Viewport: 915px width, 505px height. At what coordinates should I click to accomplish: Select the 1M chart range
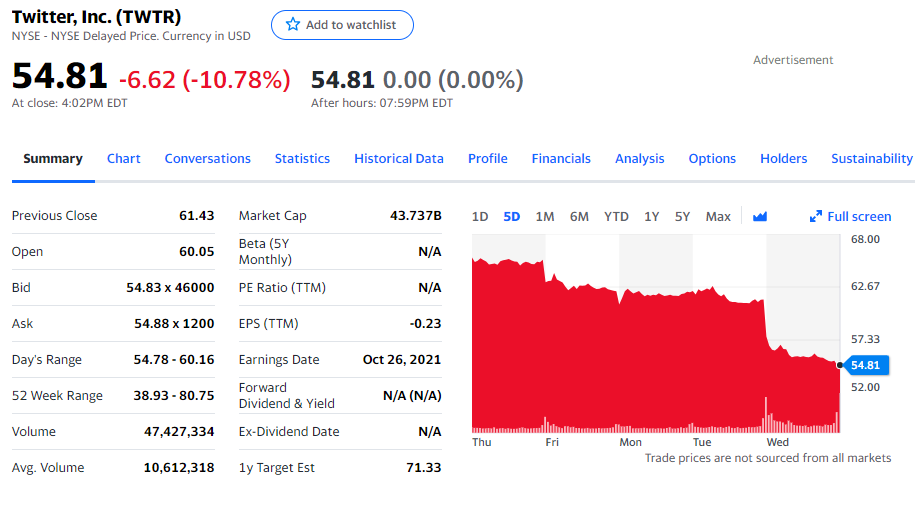(x=545, y=216)
